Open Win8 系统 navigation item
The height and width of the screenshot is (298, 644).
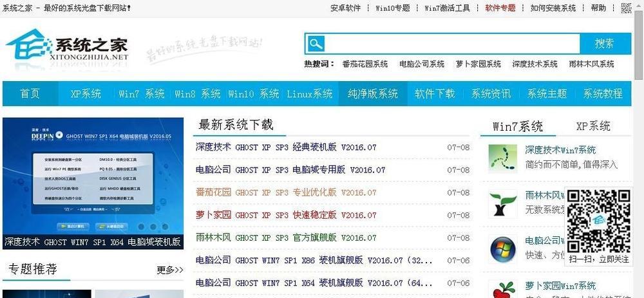pyautogui.click(x=198, y=93)
